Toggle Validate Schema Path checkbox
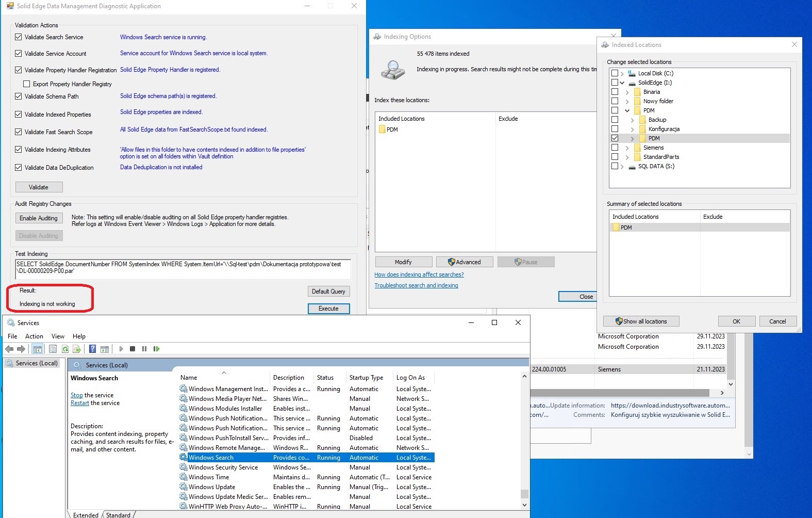 point(19,96)
